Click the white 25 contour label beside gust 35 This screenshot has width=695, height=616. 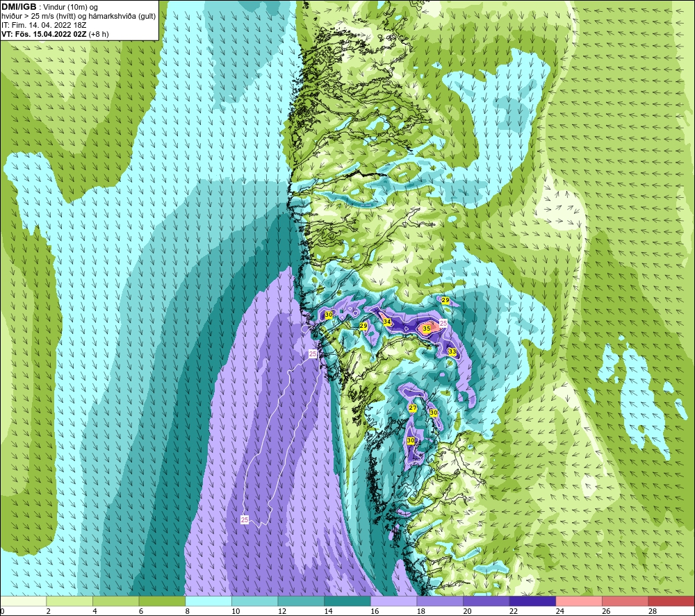pyautogui.click(x=443, y=323)
